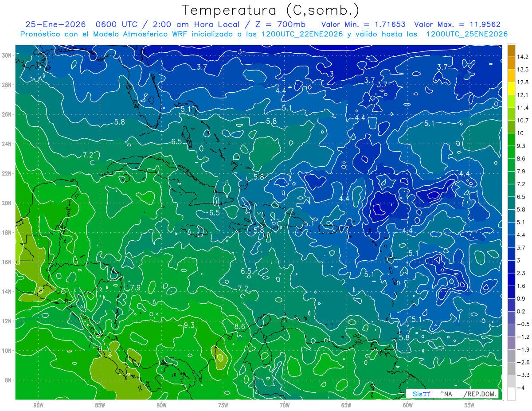Select the date text "25-Ene-2026"
The image size is (532, 411).
[55, 24]
